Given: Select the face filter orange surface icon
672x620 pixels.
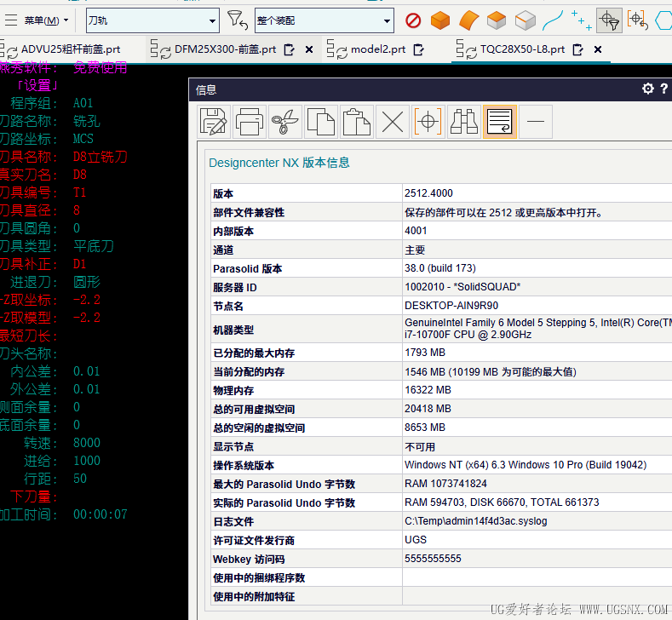Looking at the screenshot, I should [468, 20].
